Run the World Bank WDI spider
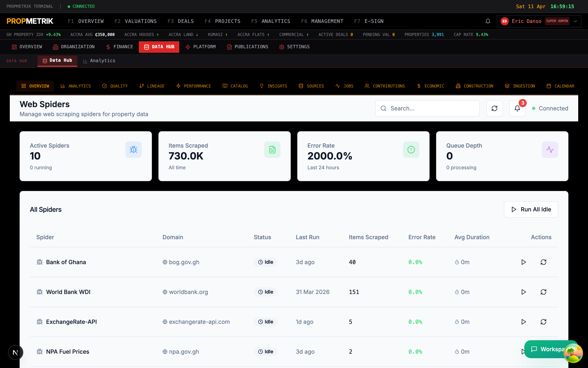The image size is (588, 368). (x=524, y=292)
